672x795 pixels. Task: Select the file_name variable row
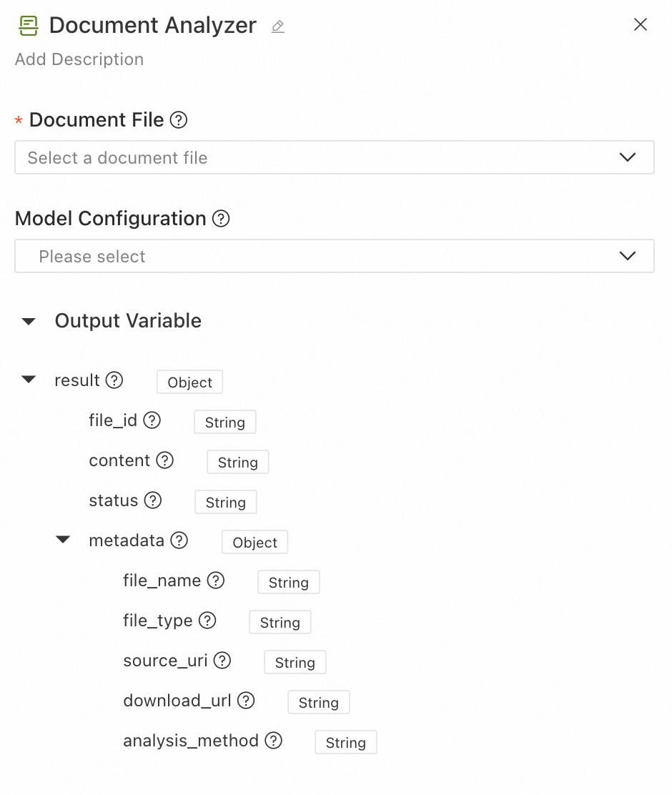(162, 581)
